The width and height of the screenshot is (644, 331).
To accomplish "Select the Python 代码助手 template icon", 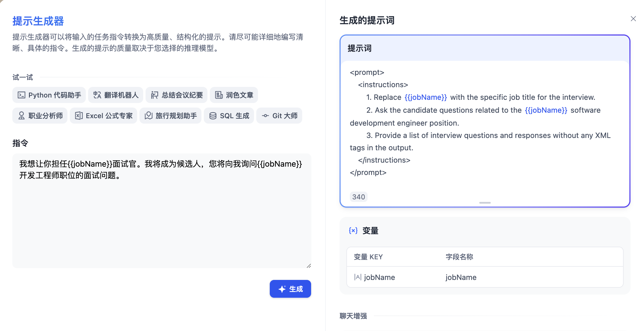I will tap(21, 95).
